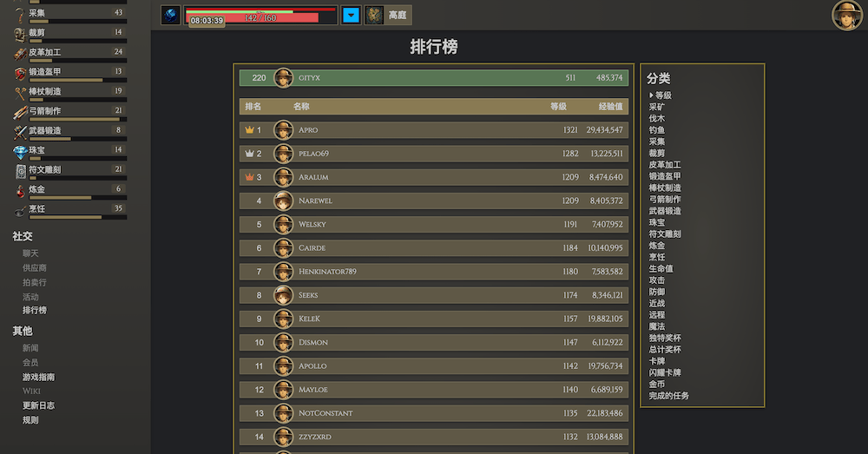Open 聊天 in the 社交 sidebar menu

(30, 253)
